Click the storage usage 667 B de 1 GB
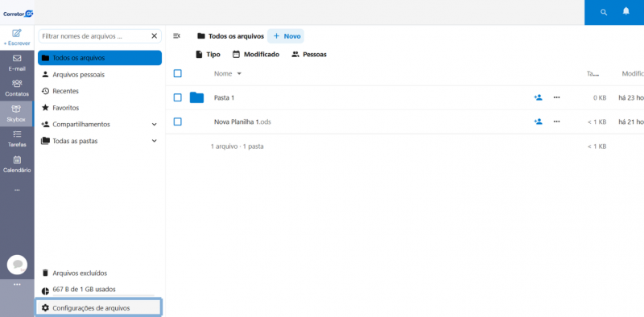The image size is (644, 317). pyautogui.click(x=85, y=290)
